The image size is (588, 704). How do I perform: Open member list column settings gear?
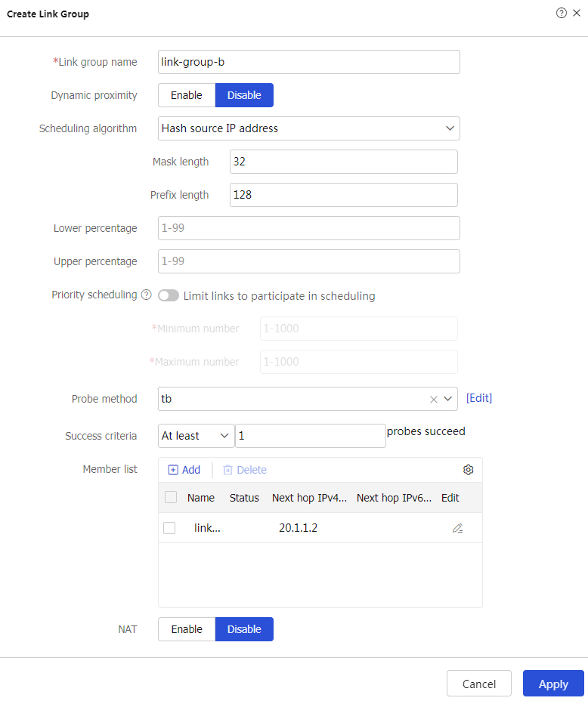point(468,470)
